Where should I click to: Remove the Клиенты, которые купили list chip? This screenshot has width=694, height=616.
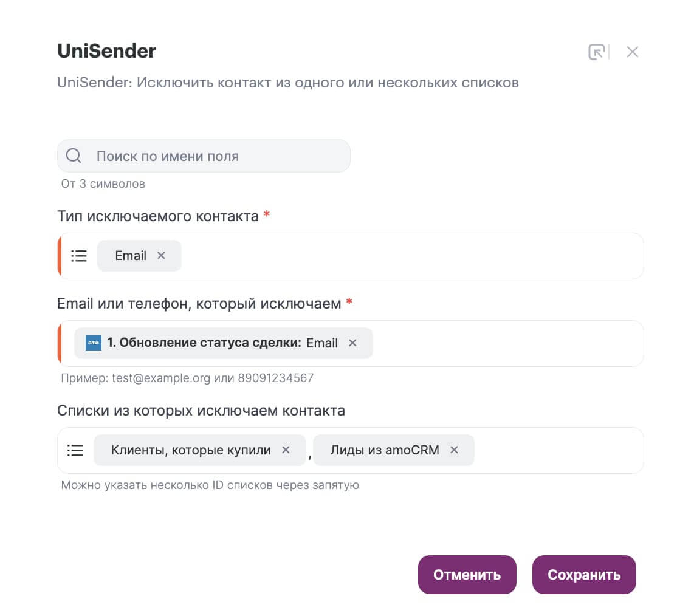(x=286, y=450)
